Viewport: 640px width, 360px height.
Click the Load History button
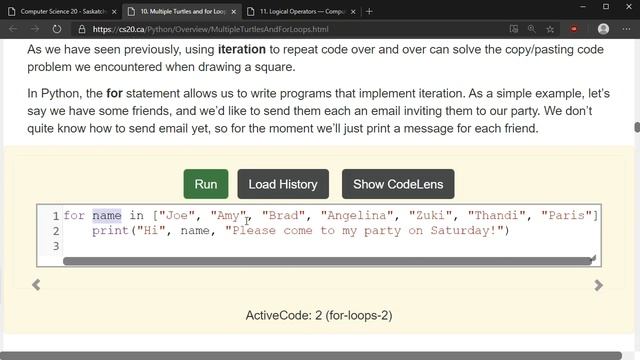tap(283, 184)
